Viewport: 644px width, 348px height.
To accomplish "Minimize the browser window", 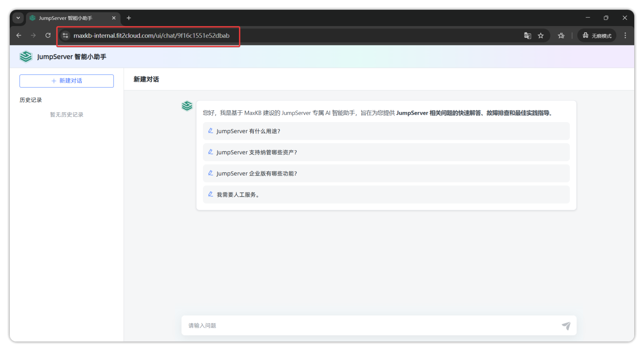I will click(587, 18).
